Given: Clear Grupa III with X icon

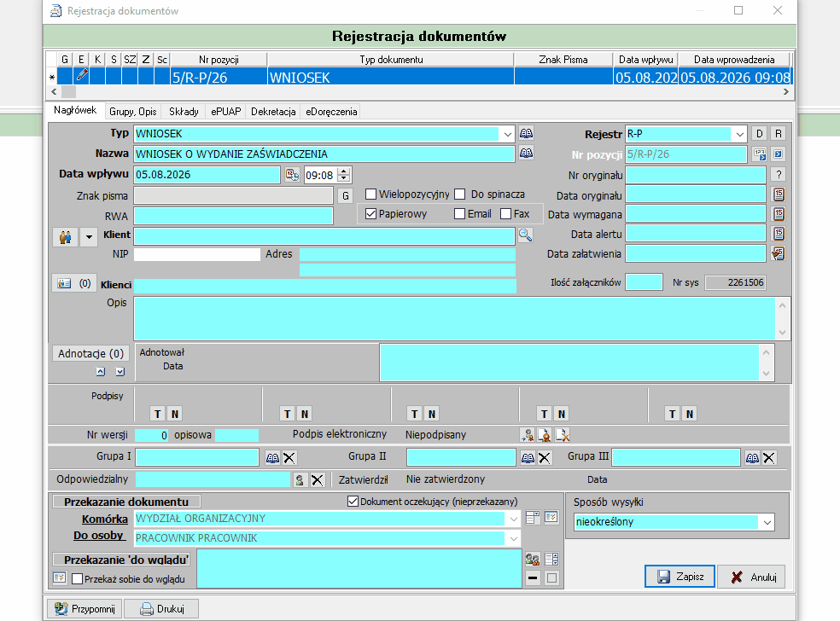Looking at the screenshot, I should pyautogui.click(x=769, y=458).
